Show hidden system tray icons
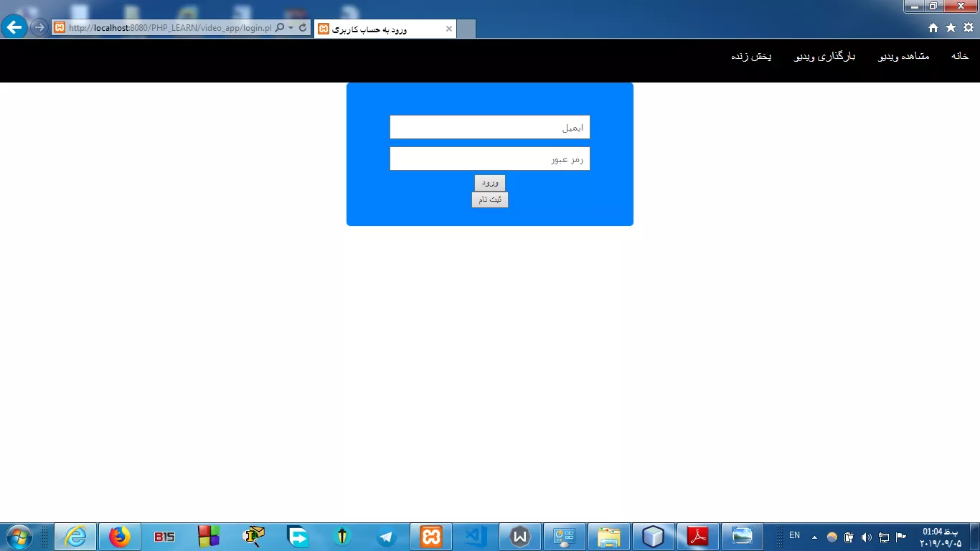The width and height of the screenshot is (980, 551). [814, 537]
